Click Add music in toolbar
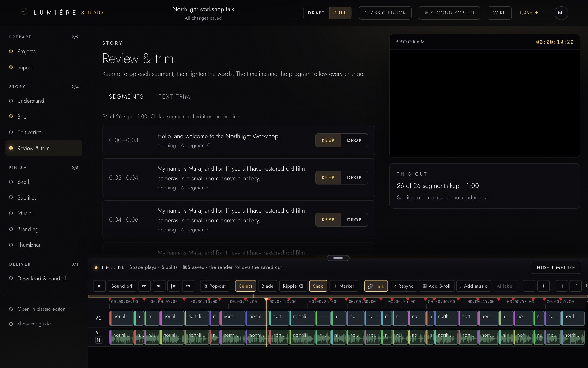Image resolution: width=588 pixels, height=368 pixels. point(473,286)
